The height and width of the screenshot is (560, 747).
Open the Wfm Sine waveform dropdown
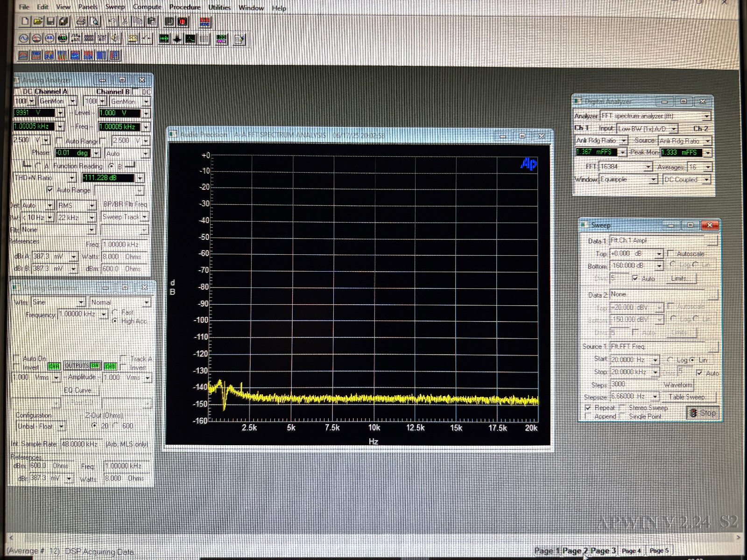coord(81,302)
